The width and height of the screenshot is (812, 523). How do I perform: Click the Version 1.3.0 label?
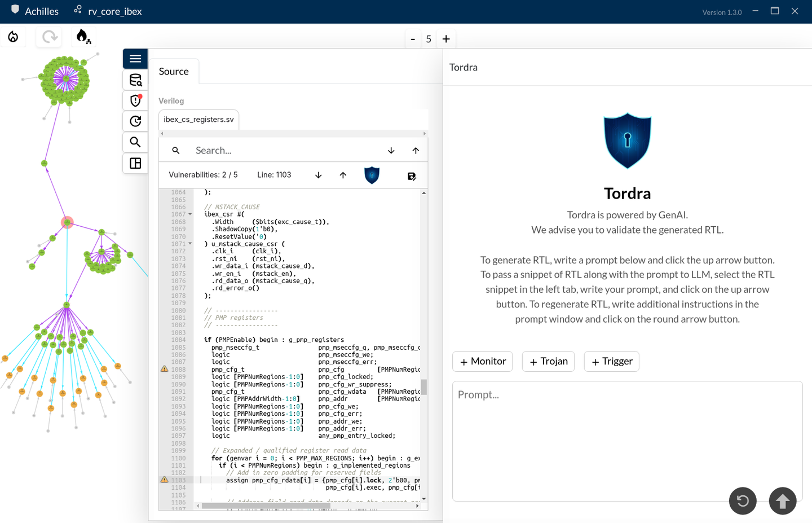click(x=722, y=12)
